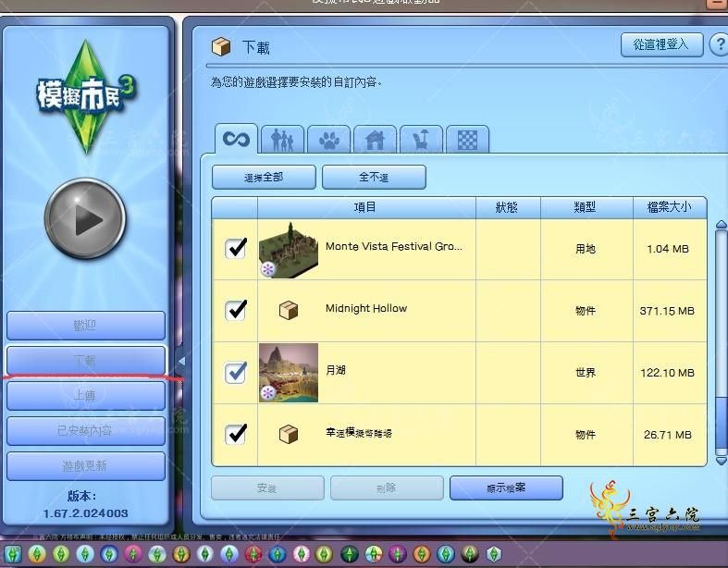Screen dimensions: 728x568
Task: Click the Midnight Hollow package box icon
Action: click(289, 310)
